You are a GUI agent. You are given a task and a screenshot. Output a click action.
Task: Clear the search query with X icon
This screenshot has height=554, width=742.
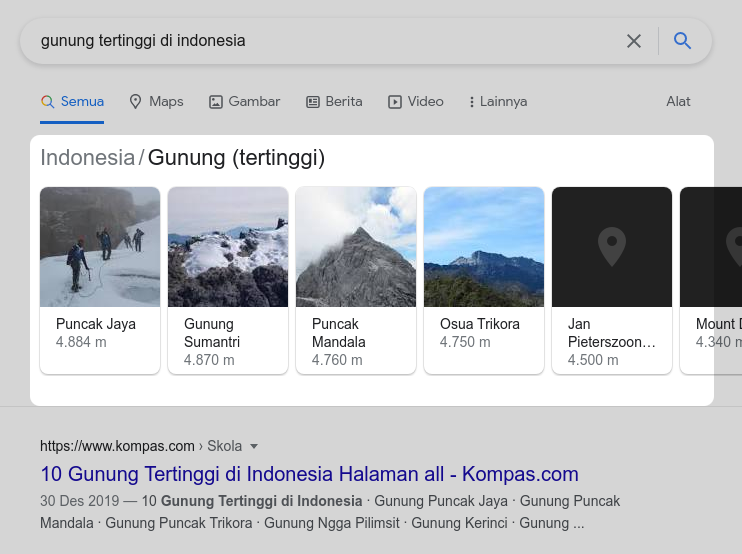pos(634,41)
